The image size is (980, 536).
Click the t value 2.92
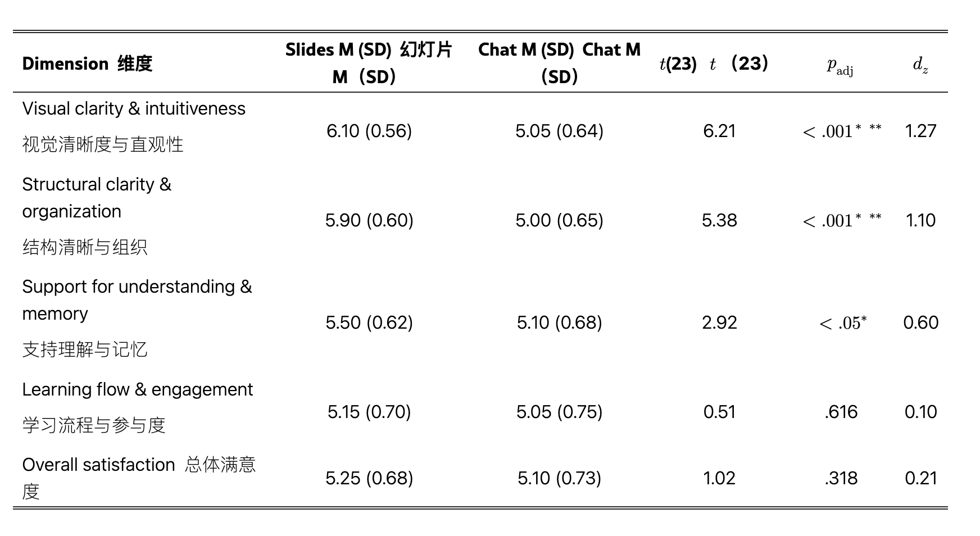719,322
